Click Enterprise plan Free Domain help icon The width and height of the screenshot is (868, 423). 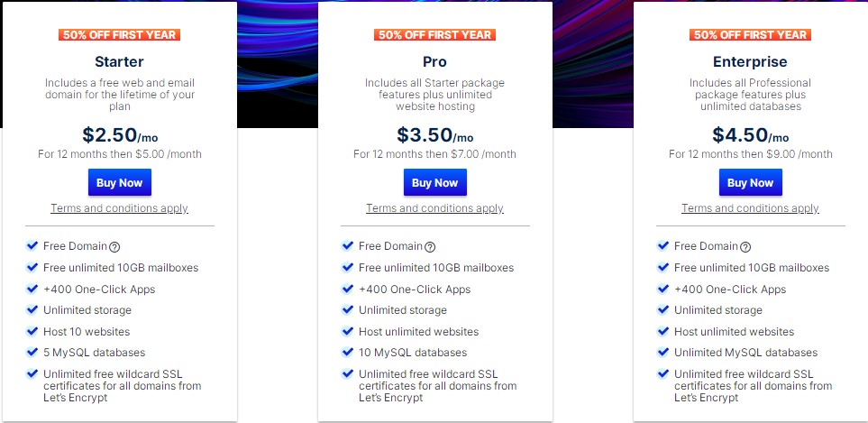click(745, 246)
